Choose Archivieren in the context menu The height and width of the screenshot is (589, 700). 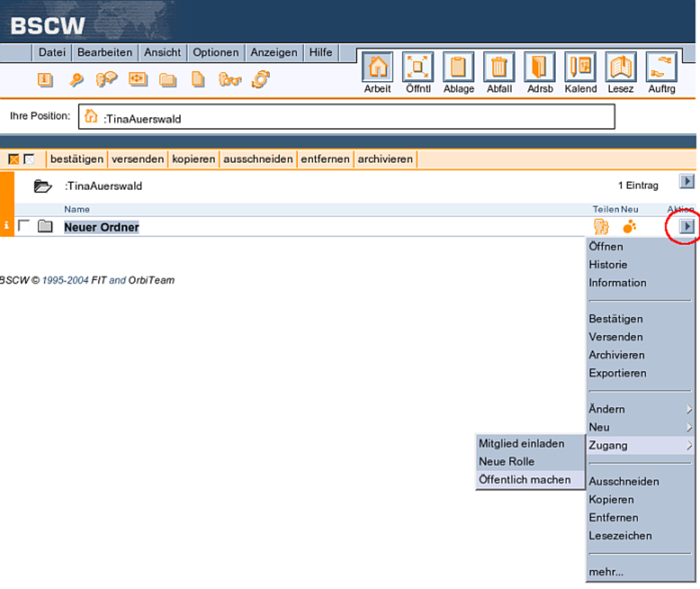coord(640,355)
